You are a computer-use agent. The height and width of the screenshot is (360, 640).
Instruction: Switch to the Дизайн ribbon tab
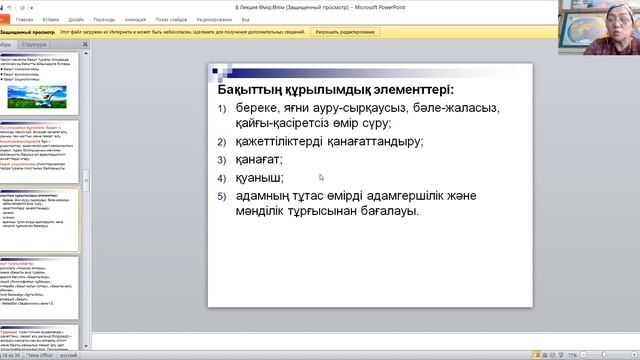[76, 20]
